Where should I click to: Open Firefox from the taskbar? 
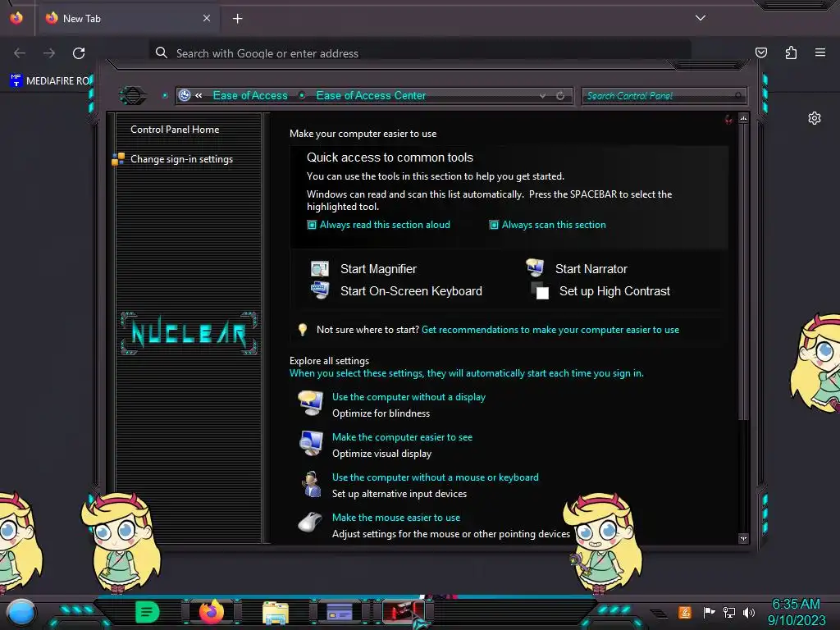(211, 611)
